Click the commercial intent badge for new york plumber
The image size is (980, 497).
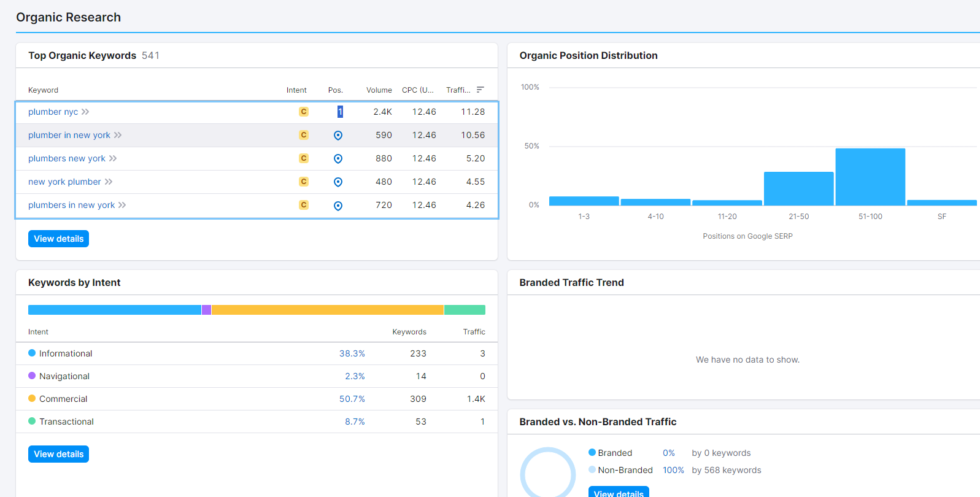[304, 182]
